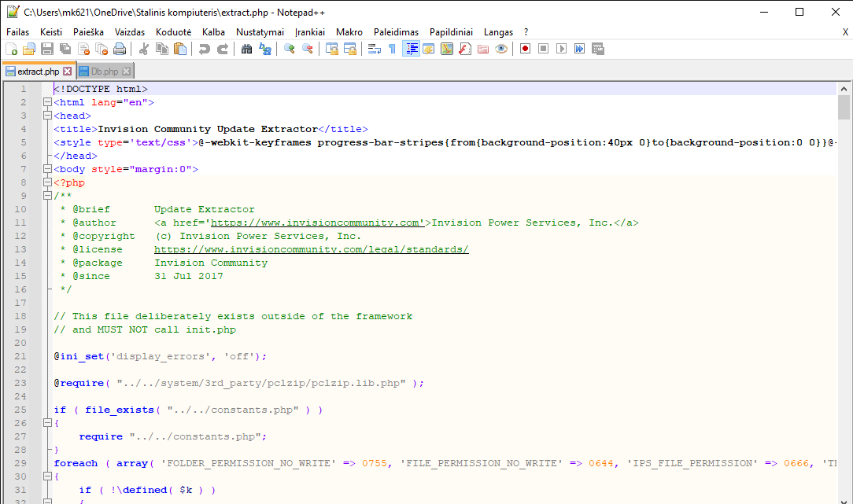Click the Cut scissors icon

pyautogui.click(x=144, y=49)
